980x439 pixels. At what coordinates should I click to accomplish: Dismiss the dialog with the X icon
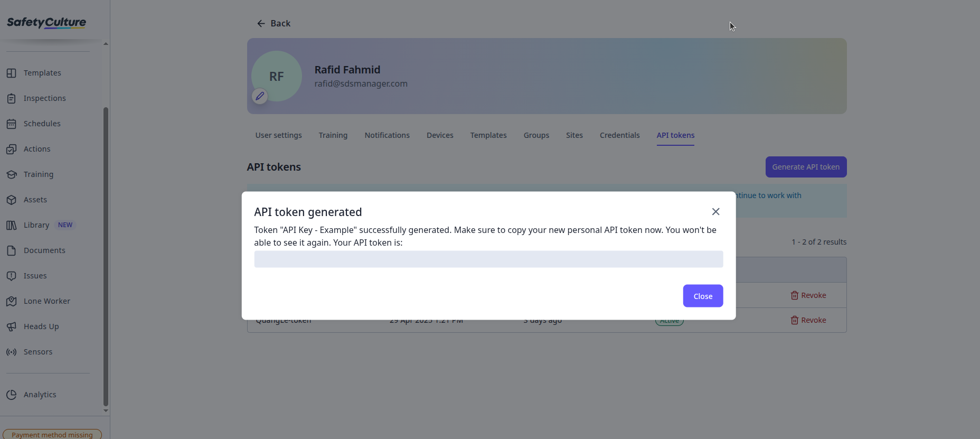pyautogui.click(x=715, y=211)
